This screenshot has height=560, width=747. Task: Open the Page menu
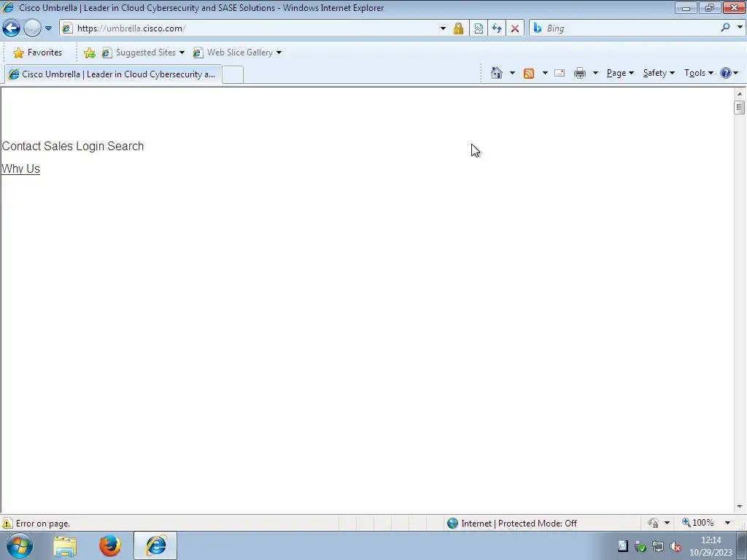pos(620,73)
